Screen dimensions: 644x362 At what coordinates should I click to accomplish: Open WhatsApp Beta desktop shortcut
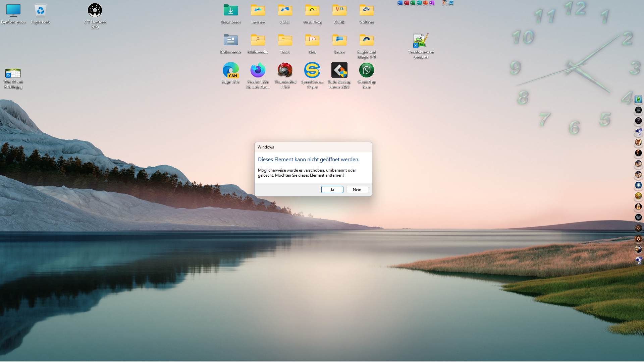[x=366, y=70]
